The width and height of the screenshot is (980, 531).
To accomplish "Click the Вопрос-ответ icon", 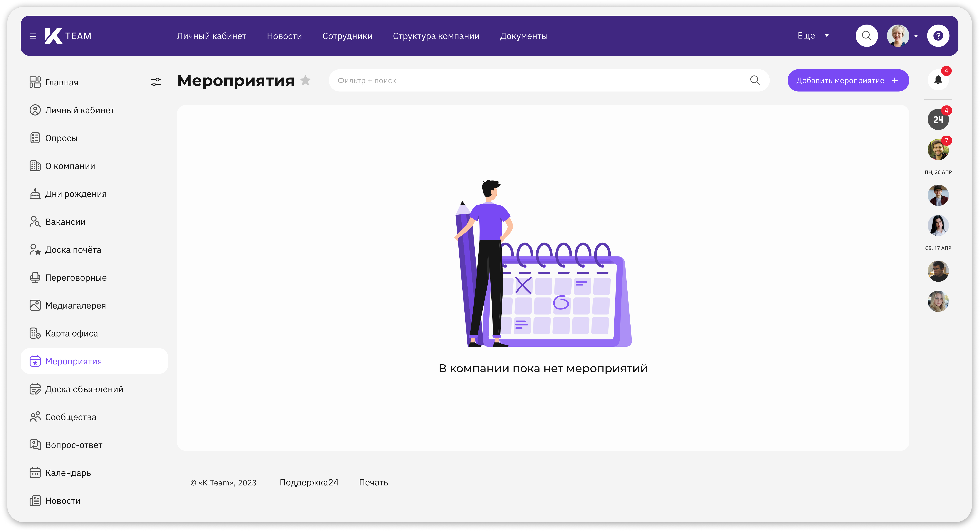I will [35, 445].
